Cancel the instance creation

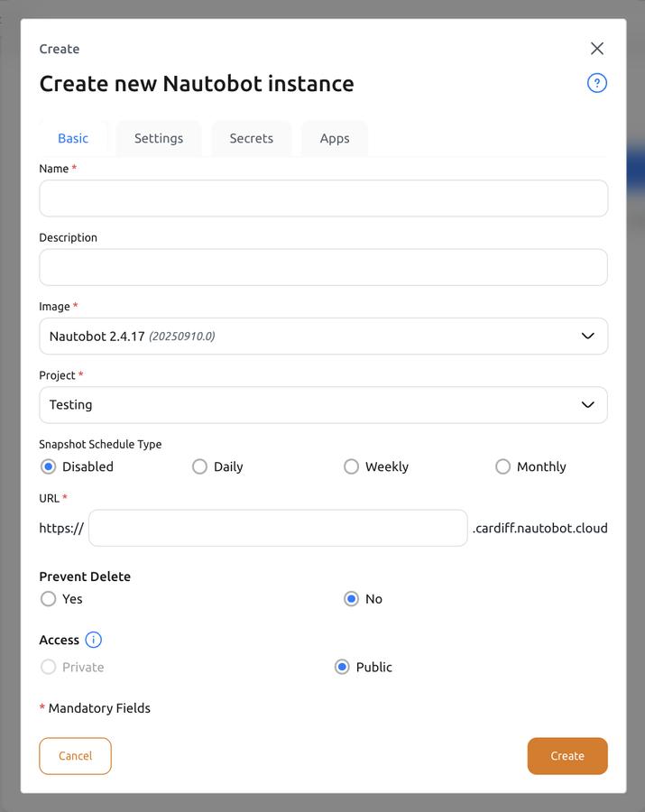click(x=75, y=755)
